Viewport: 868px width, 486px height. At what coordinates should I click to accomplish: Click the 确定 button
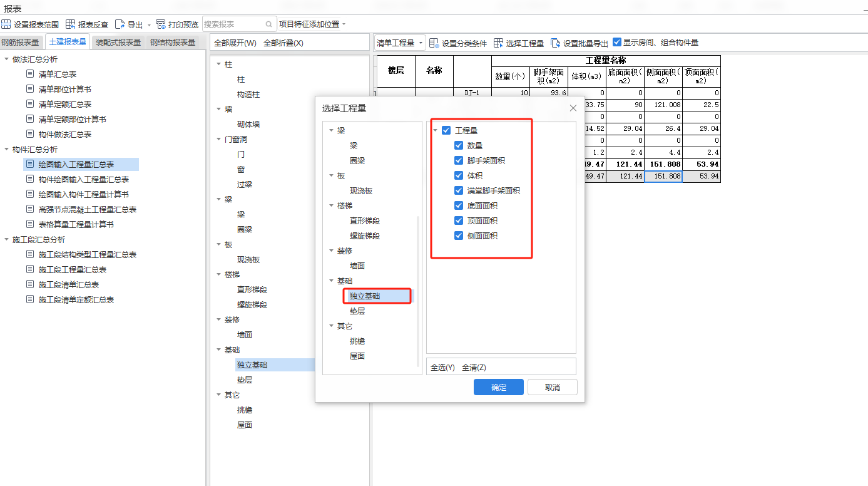[x=499, y=387]
